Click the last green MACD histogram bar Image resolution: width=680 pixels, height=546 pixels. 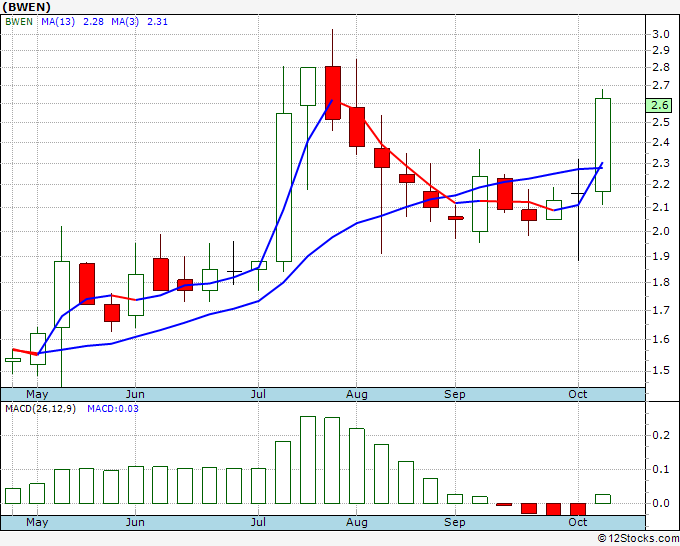coord(603,498)
